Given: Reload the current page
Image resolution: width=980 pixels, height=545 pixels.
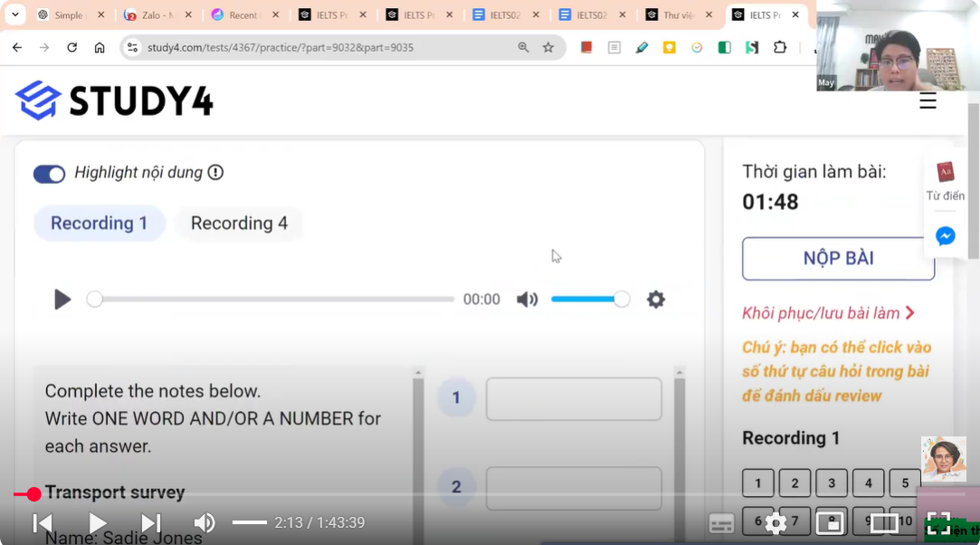Looking at the screenshot, I should (x=71, y=47).
